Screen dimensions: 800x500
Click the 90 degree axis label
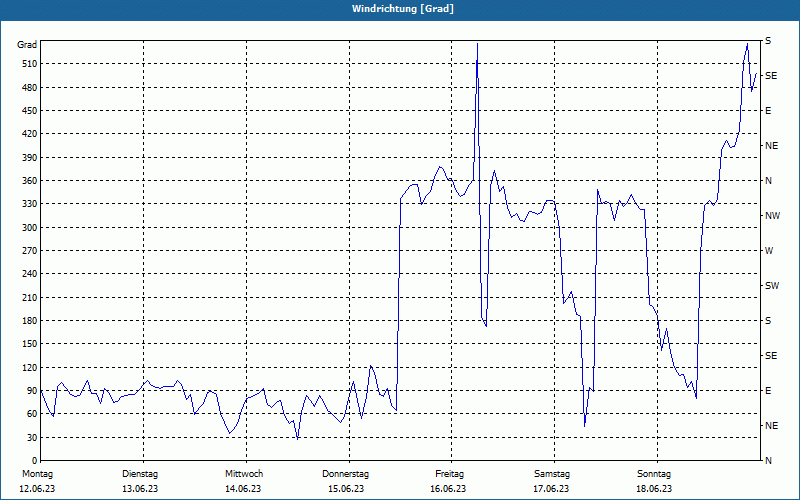32,391
